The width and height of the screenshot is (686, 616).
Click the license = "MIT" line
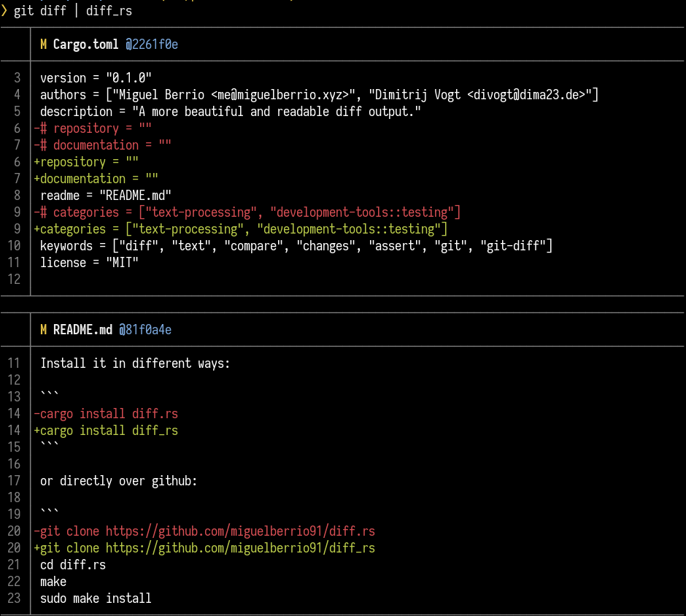pos(89,263)
